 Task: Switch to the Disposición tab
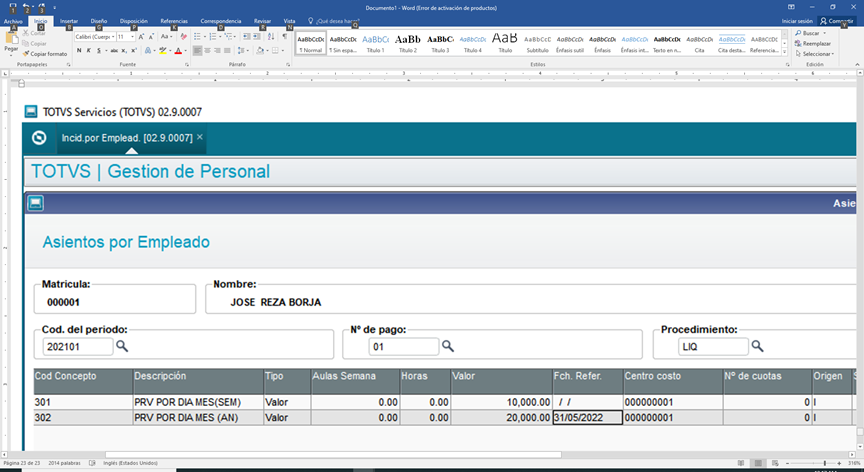click(x=134, y=21)
